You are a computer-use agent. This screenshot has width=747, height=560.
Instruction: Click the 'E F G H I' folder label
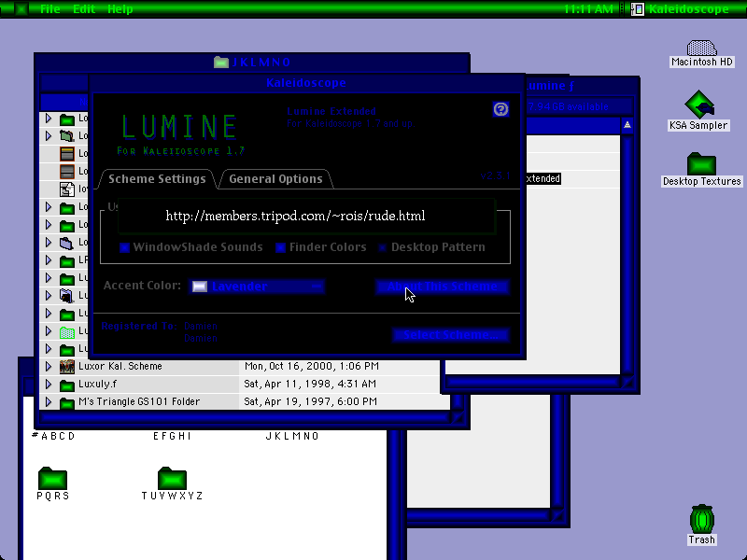click(172, 436)
